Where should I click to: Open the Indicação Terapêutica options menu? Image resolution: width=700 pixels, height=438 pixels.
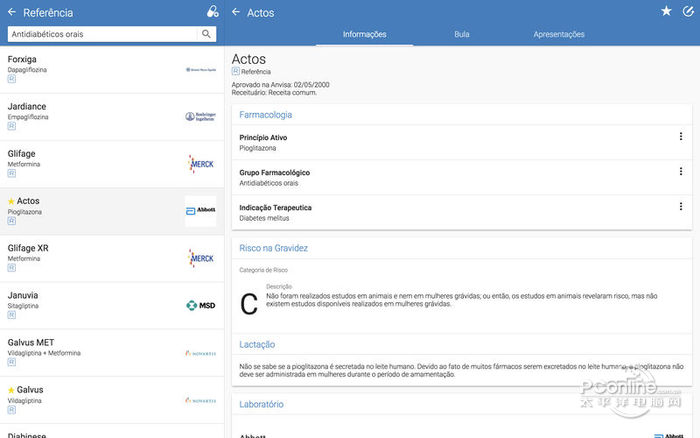coord(681,207)
